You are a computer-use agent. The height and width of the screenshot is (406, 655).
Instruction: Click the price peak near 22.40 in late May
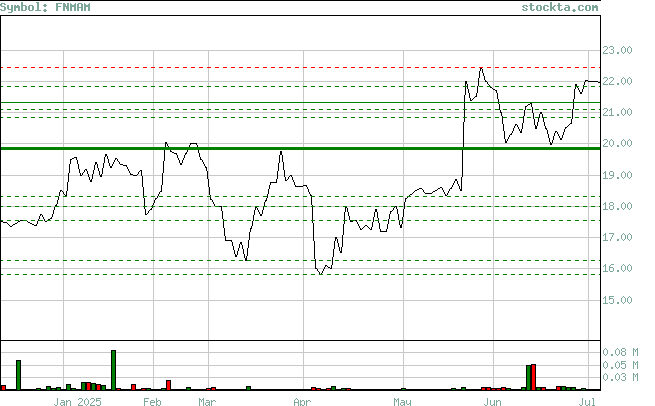[x=481, y=68]
